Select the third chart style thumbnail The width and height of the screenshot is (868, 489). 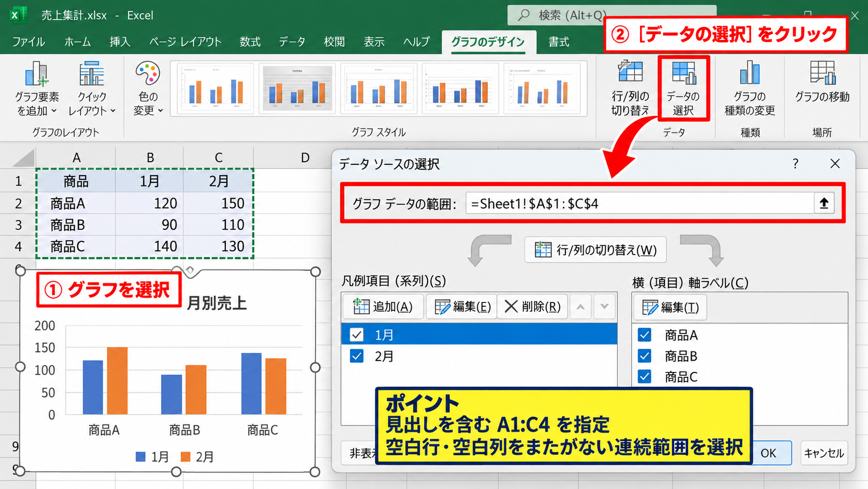(x=378, y=87)
